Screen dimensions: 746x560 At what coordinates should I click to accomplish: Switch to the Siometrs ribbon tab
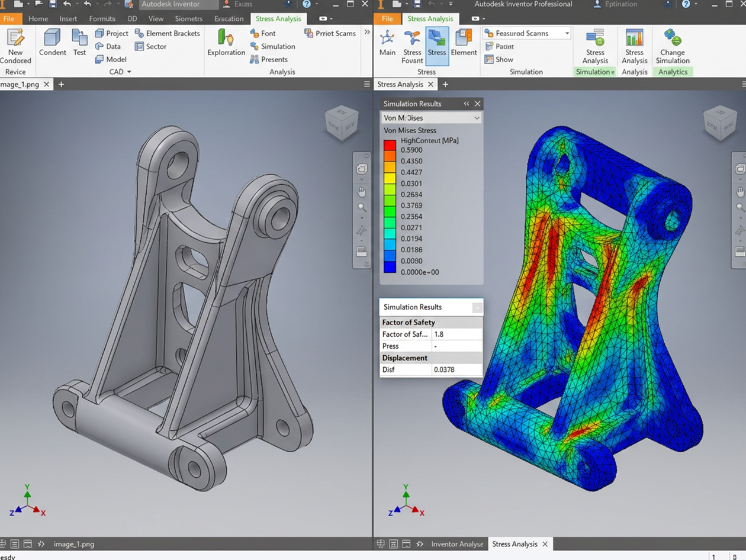click(x=189, y=19)
